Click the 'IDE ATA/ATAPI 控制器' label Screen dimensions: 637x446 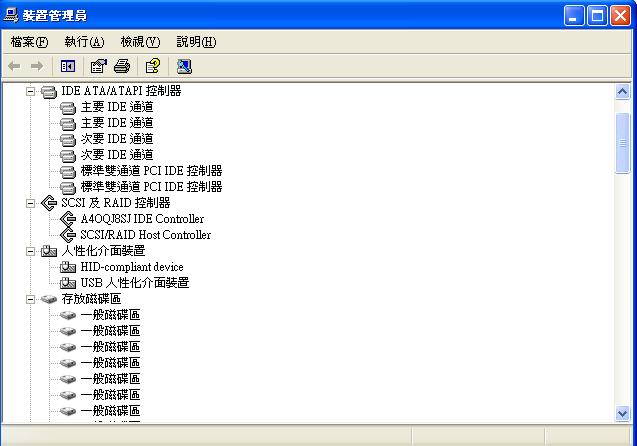point(121,91)
